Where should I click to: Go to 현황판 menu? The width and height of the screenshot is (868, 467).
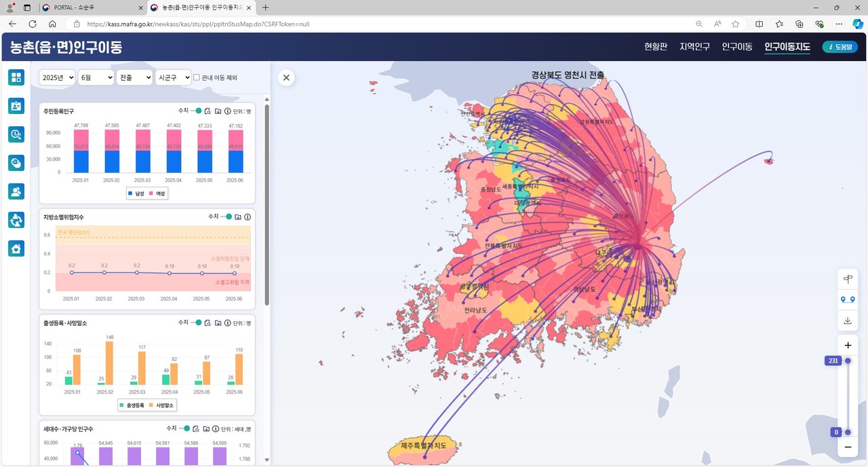[x=656, y=47]
